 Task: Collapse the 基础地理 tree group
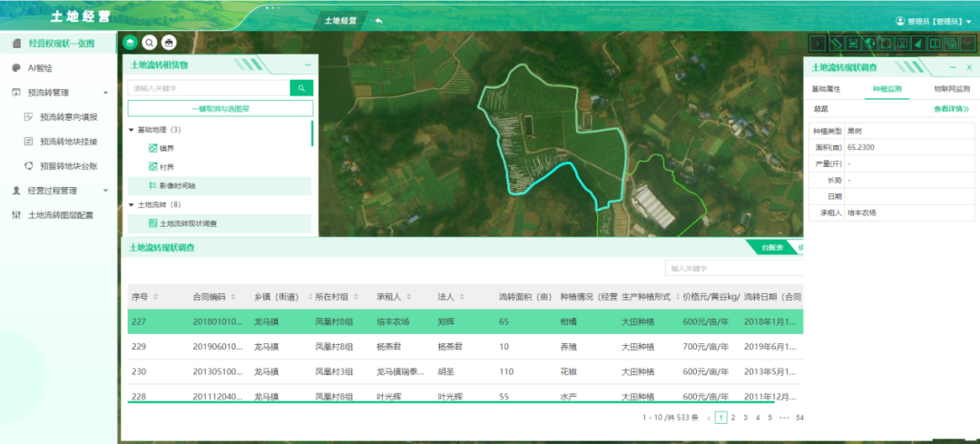(132, 130)
